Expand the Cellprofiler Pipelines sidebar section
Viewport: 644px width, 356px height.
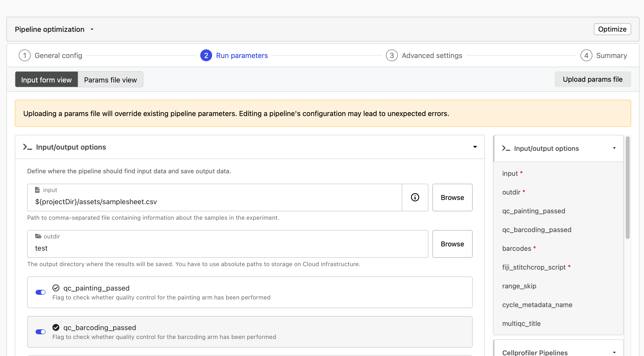[x=614, y=352]
